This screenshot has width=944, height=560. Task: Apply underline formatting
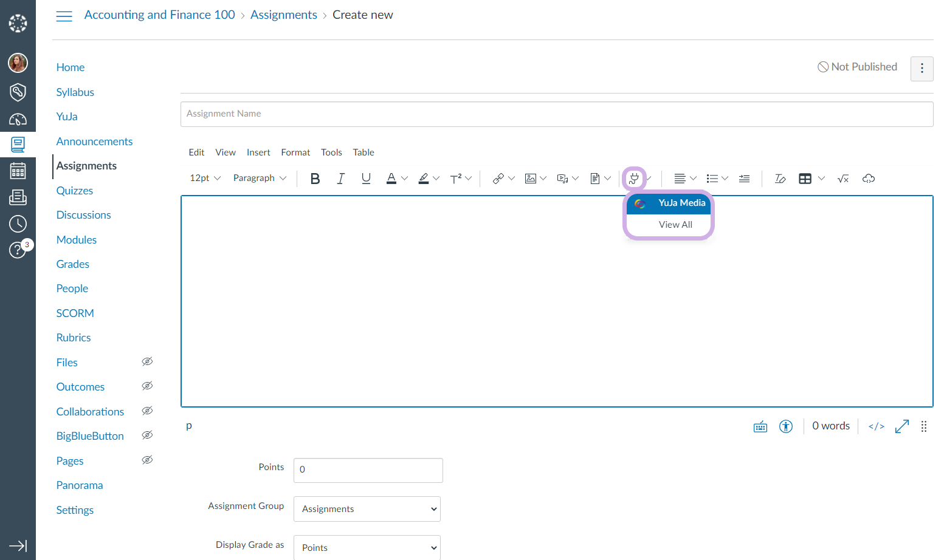point(366,179)
